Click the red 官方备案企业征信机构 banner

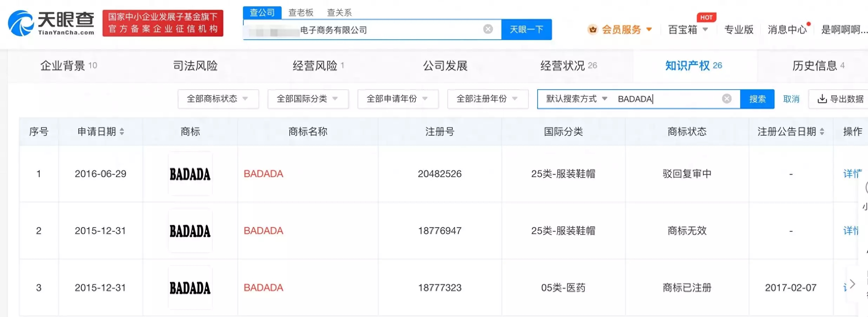coord(163,23)
